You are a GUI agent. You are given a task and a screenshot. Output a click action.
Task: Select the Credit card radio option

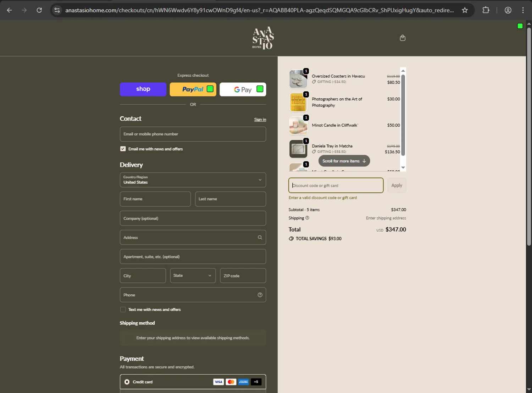pos(127,382)
